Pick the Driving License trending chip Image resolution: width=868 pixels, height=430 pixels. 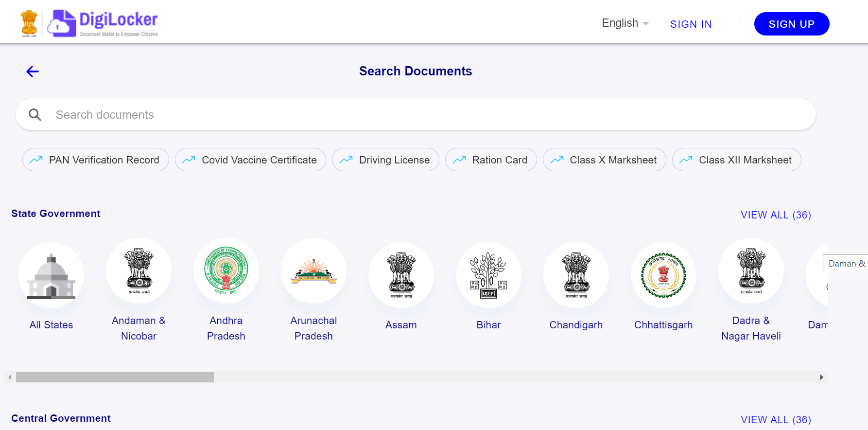[385, 160]
